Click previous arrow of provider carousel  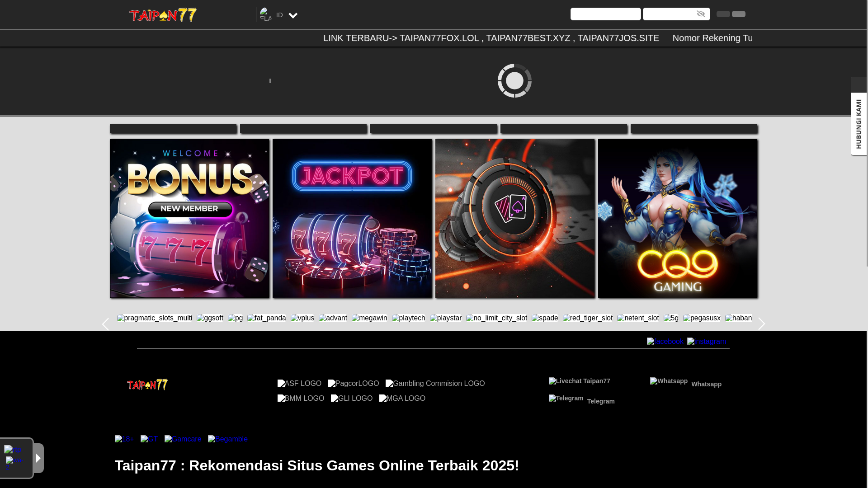(x=105, y=324)
